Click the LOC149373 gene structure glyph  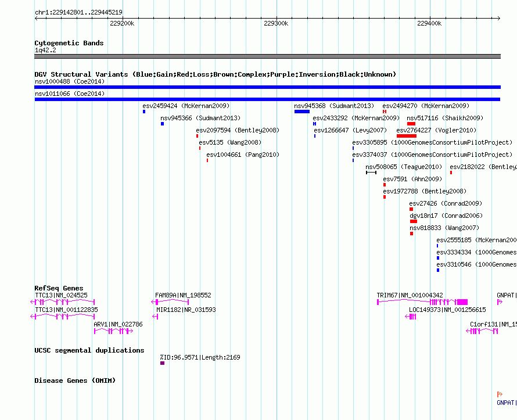tap(411, 317)
